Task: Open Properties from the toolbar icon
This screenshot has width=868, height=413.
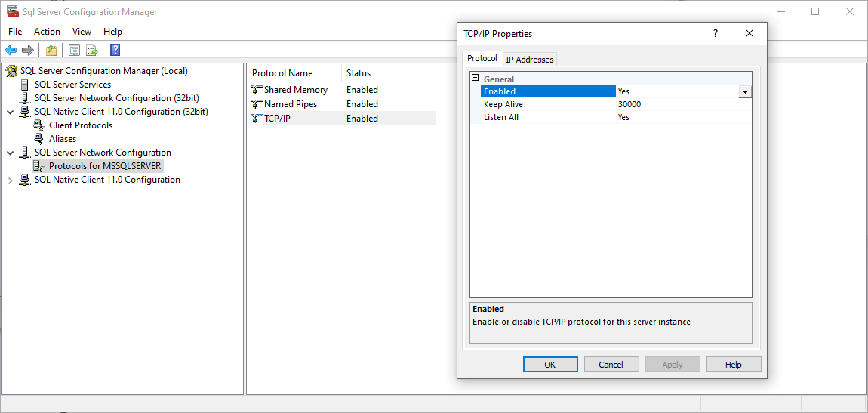Action: click(x=74, y=51)
